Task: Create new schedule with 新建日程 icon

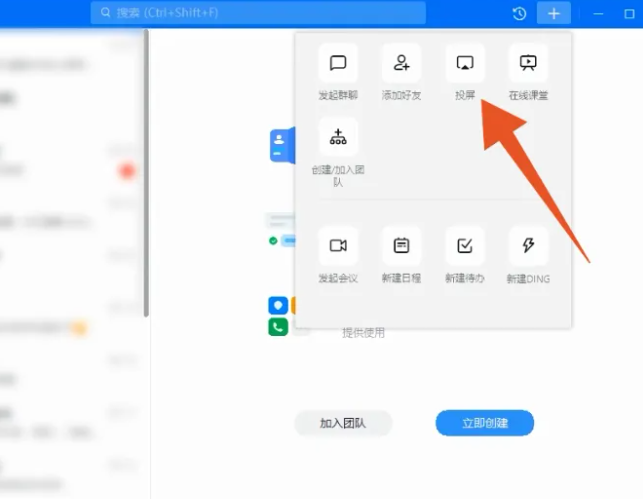Action: pyautogui.click(x=401, y=246)
